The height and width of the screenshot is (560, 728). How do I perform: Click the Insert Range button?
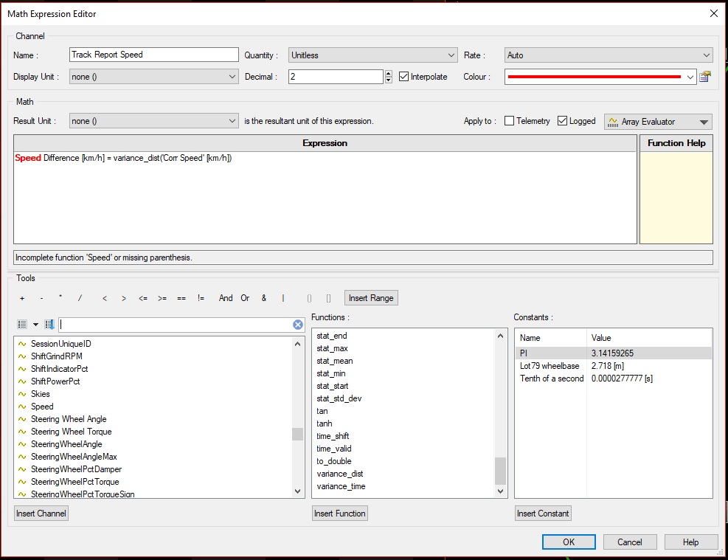[x=371, y=298]
